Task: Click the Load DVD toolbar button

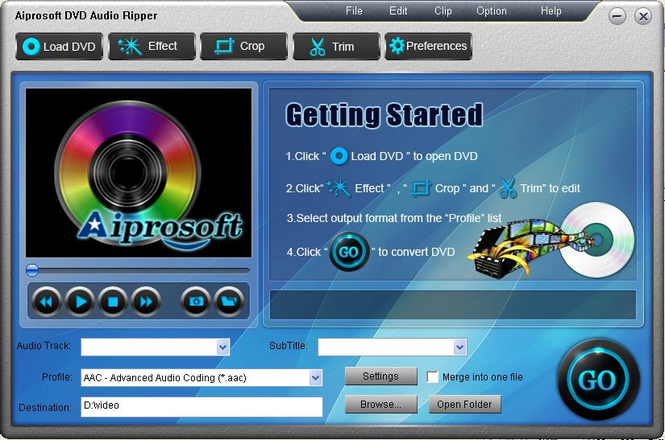Action: coord(59,46)
